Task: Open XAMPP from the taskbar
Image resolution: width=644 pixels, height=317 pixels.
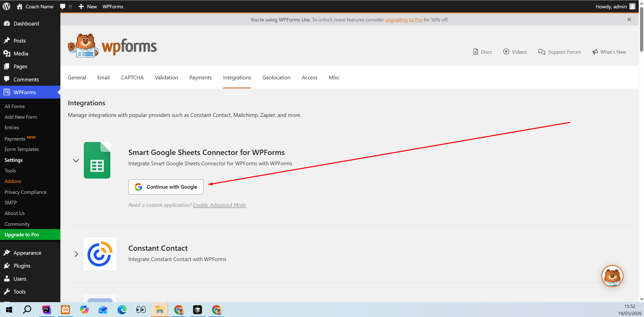Action: (x=65, y=309)
